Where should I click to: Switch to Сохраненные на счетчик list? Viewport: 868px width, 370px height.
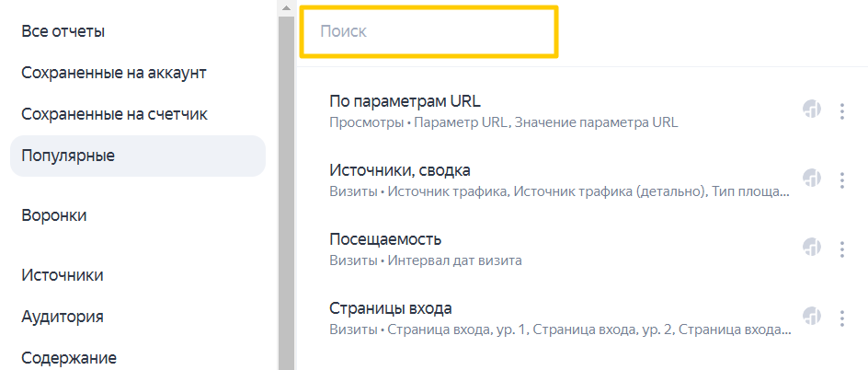pos(114,114)
